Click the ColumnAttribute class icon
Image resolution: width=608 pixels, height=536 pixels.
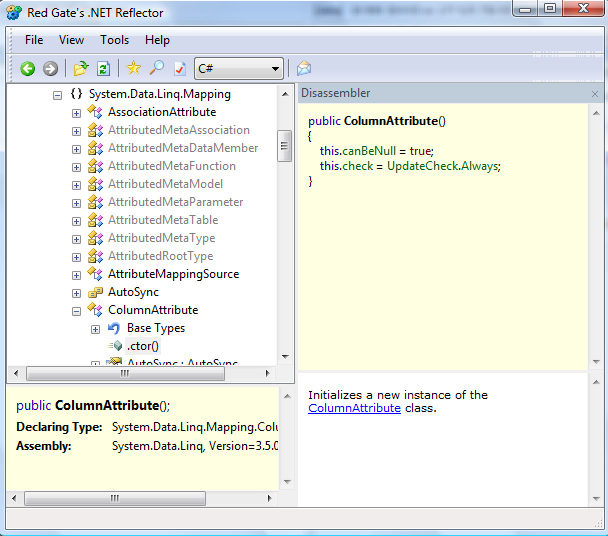(95, 310)
